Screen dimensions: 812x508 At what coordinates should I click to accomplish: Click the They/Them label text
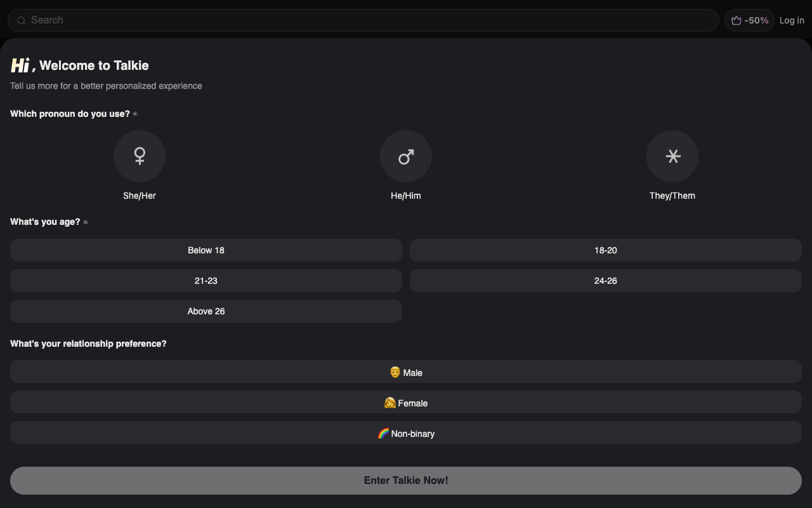click(x=672, y=196)
